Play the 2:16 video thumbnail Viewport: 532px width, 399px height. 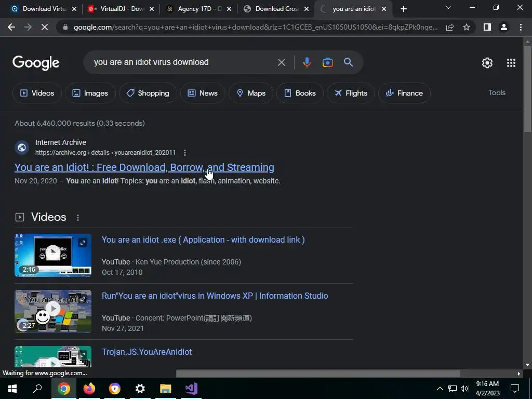click(x=53, y=255)
